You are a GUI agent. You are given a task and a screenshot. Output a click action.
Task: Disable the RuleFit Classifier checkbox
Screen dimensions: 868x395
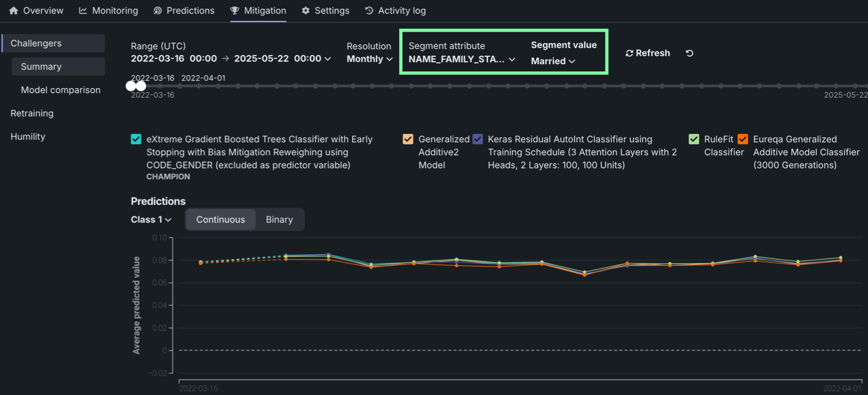tap(694, 139)
